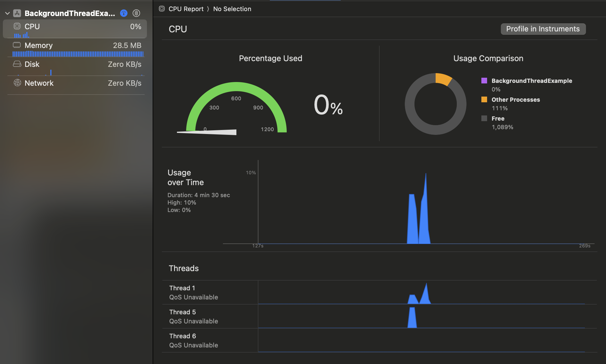Click the CPU chip icon in sidebar
Screen dimensions: 606x364
coord(17,26)
